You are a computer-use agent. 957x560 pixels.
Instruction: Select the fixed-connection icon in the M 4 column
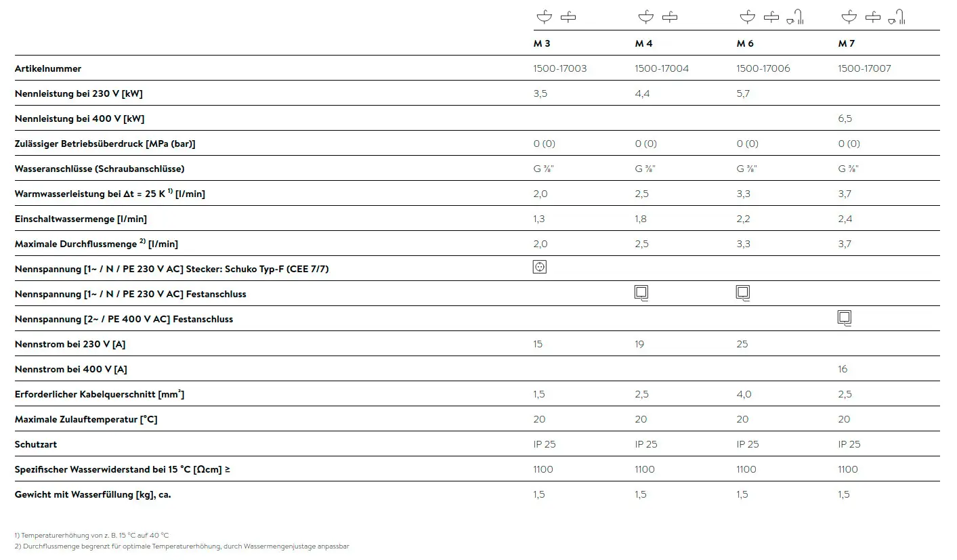pyautogui.click(x=642, y=293)
